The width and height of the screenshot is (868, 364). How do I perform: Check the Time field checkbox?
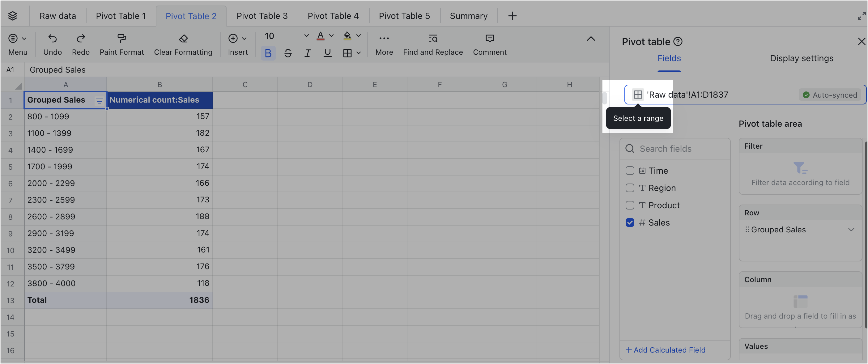coord(629,171)
